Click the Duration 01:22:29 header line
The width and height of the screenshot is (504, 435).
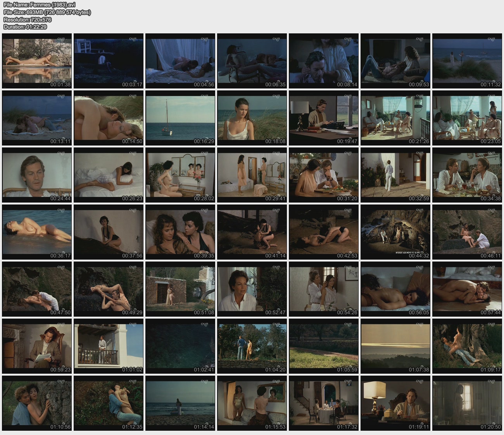(x=25, y=27)
